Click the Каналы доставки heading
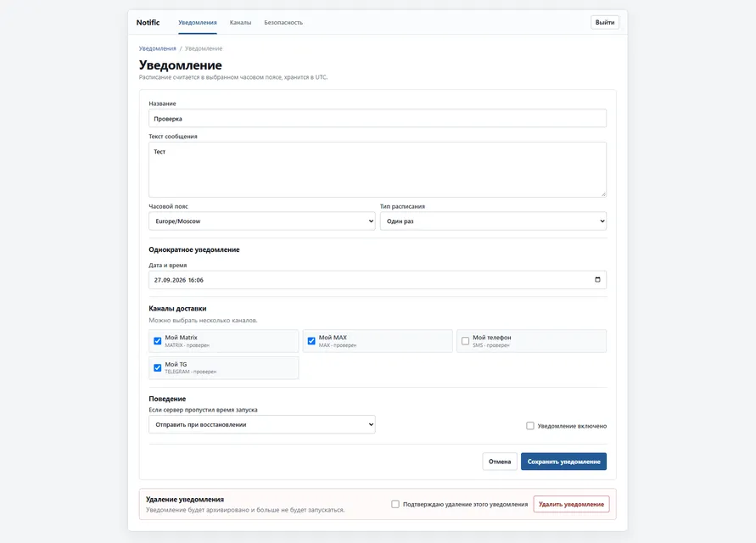756x543 pixels. coord(177,309)
